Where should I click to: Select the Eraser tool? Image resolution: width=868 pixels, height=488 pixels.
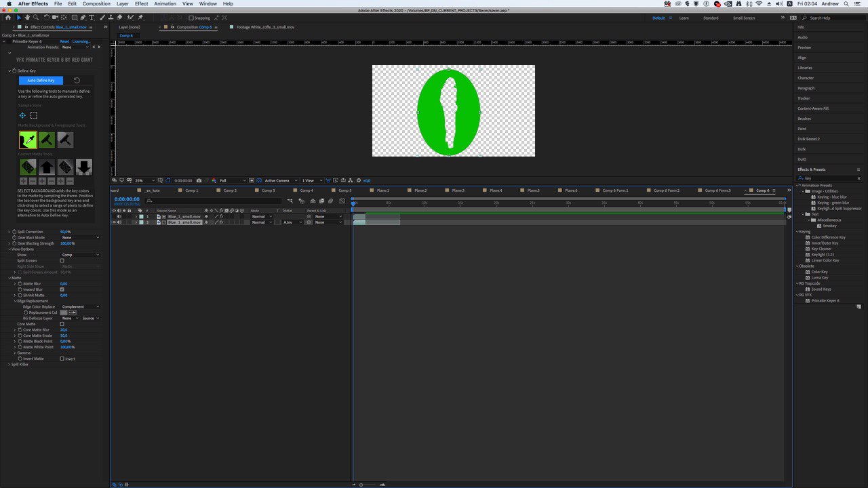tap(119, 18)
